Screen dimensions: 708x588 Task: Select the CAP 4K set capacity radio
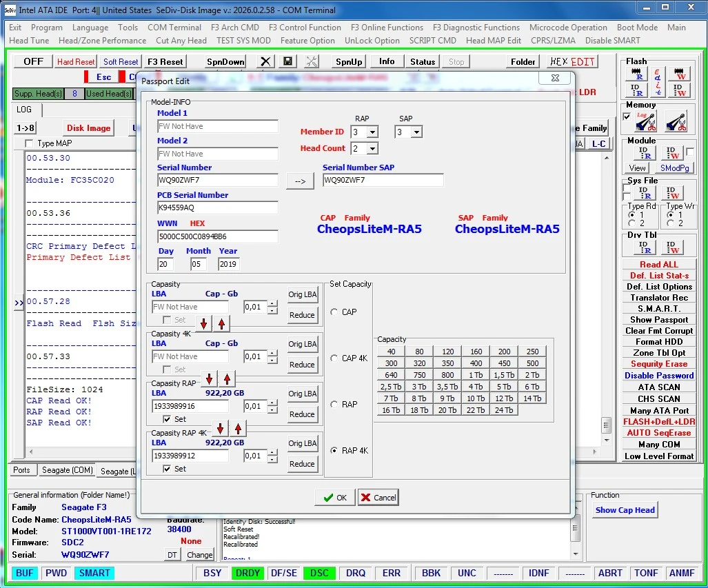334,358
